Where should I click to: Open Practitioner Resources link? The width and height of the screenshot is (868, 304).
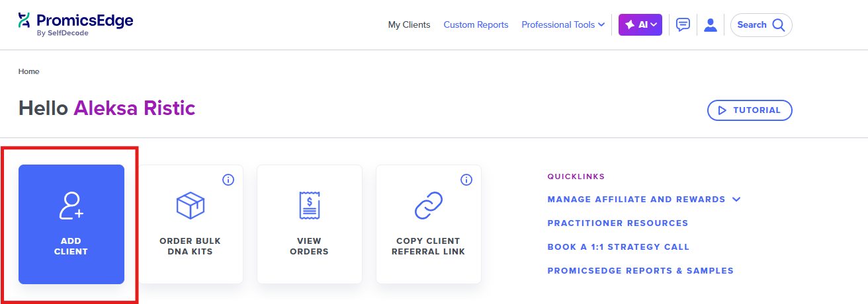tap(618, 223)
